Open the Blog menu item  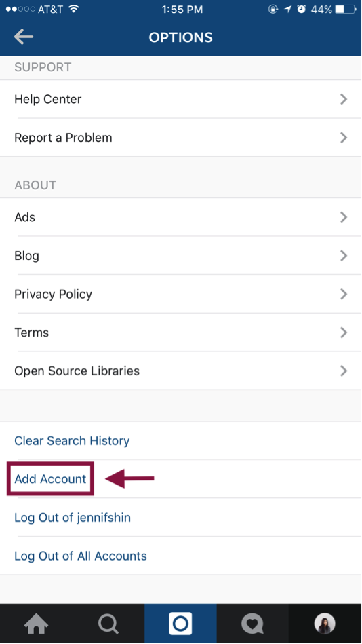pyautogui.click(x=181, y=255)
